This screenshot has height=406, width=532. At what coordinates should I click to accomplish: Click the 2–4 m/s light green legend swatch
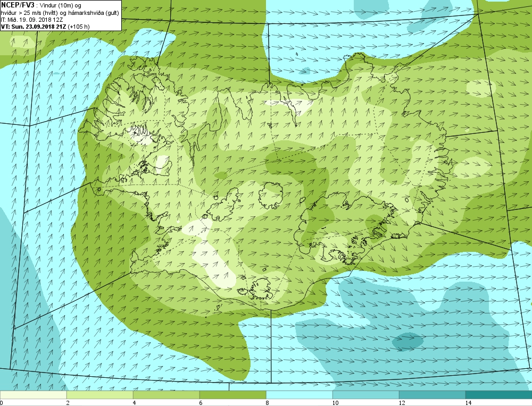pyautogui.click(x=100, y=395)
